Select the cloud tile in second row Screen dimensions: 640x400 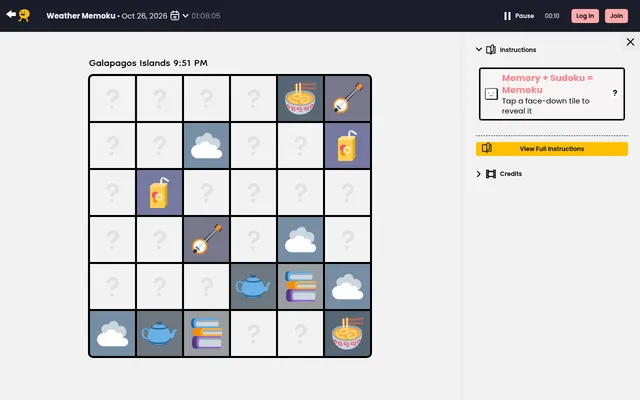(x=207, y=145)
